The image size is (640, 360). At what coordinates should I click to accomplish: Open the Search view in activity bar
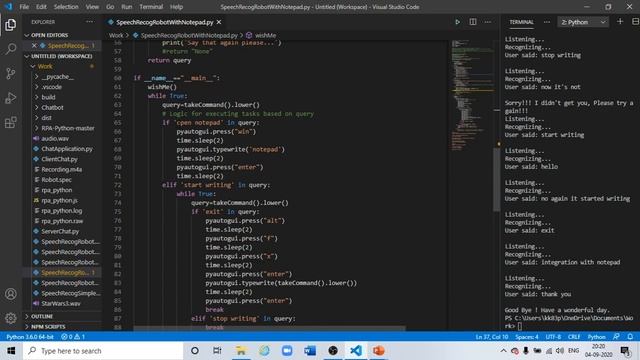point(11,49)
